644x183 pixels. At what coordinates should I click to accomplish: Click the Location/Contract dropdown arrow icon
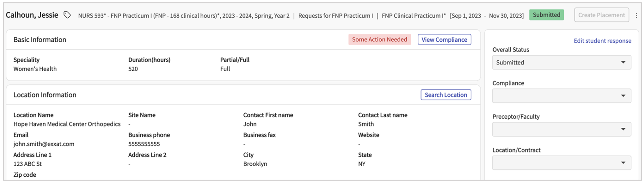(623, 163)
